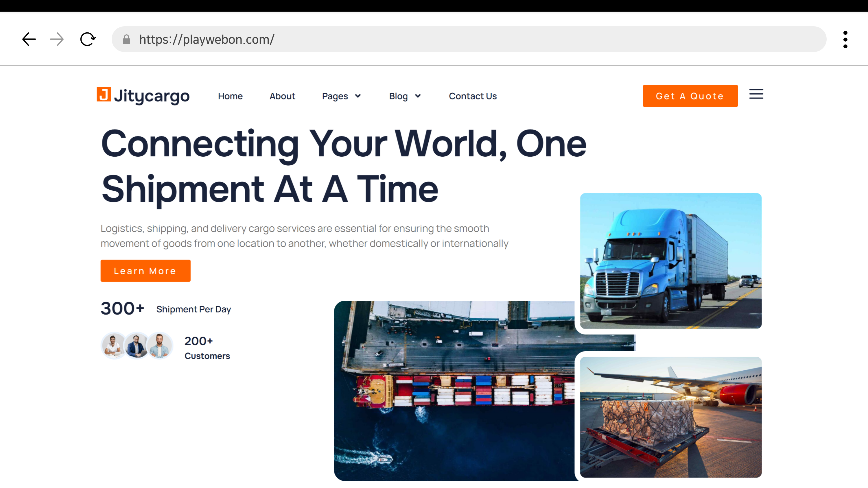Open the browser three-dot menu

[845, 39]
